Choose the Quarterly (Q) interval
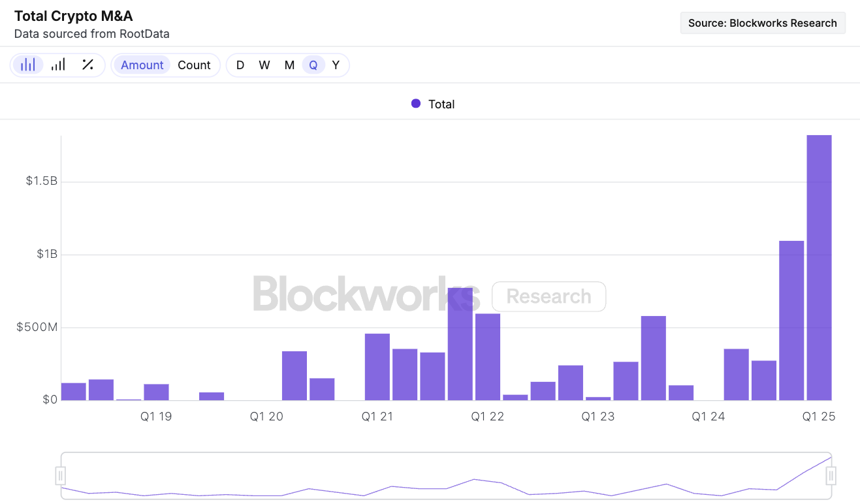This screenshot has width=860, height=504. [x=313, y=65]
